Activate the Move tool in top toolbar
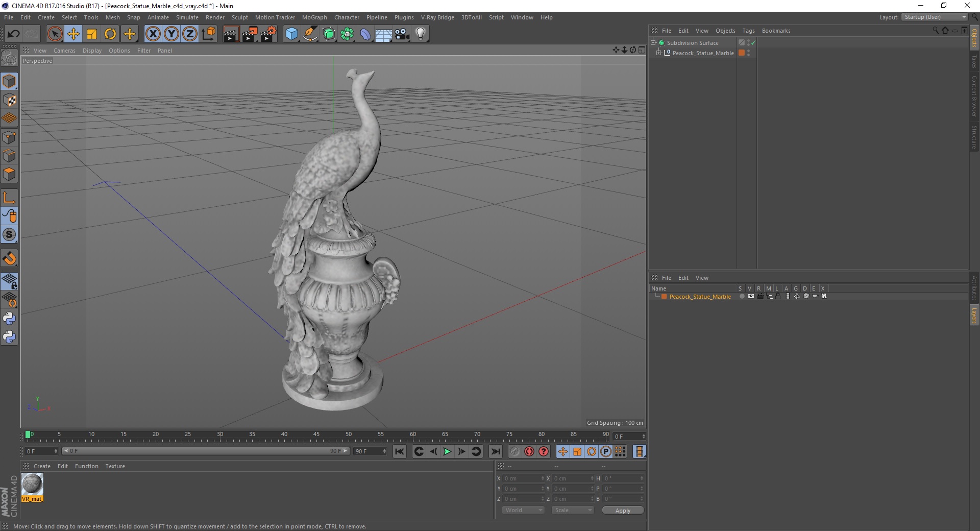Screen dimensions: 980x531 (x=73, y=34)
